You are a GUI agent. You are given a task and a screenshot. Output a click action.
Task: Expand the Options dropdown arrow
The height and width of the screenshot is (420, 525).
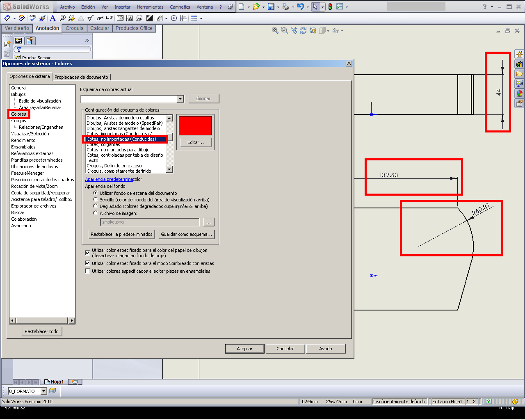coord(347,7)
